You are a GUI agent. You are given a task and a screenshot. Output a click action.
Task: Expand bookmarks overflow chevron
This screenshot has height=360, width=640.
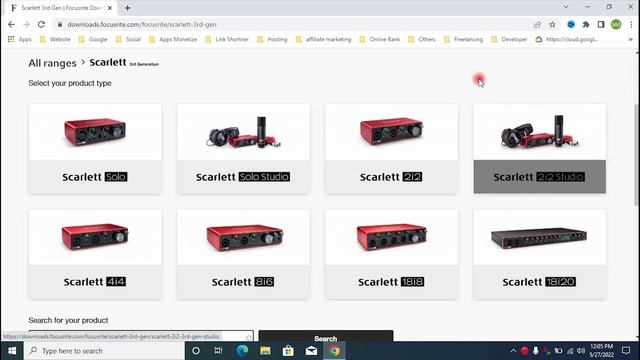[630, 39]
